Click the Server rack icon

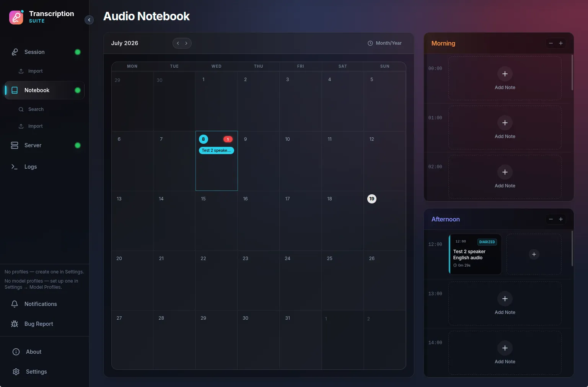(x=15, y=145)
